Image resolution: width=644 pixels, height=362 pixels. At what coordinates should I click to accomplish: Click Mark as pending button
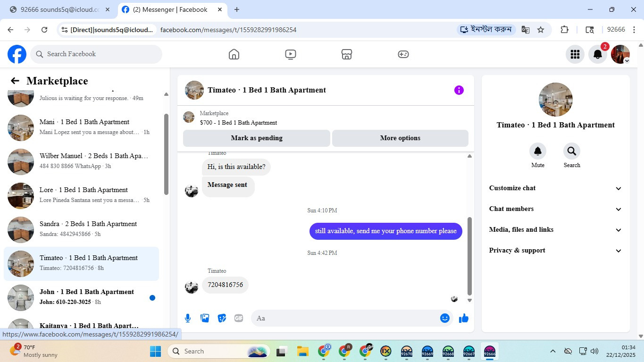pyautogui.click(x=257, y=138)
